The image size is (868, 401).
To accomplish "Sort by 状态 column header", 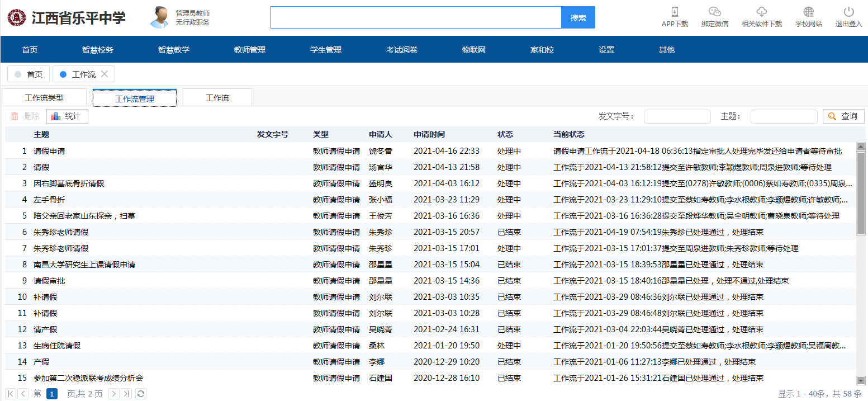I will pos(505,134).
